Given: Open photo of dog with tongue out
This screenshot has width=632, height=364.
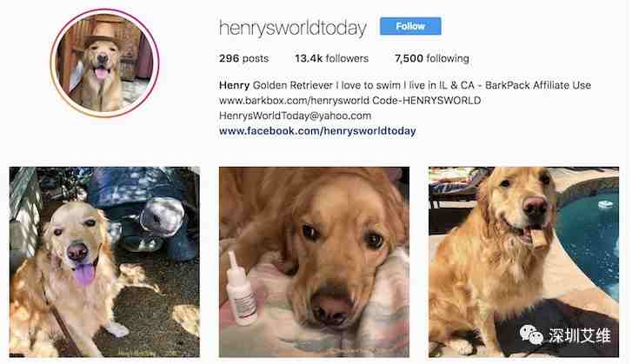Looking at the screenshot, I should click(104, 261).
